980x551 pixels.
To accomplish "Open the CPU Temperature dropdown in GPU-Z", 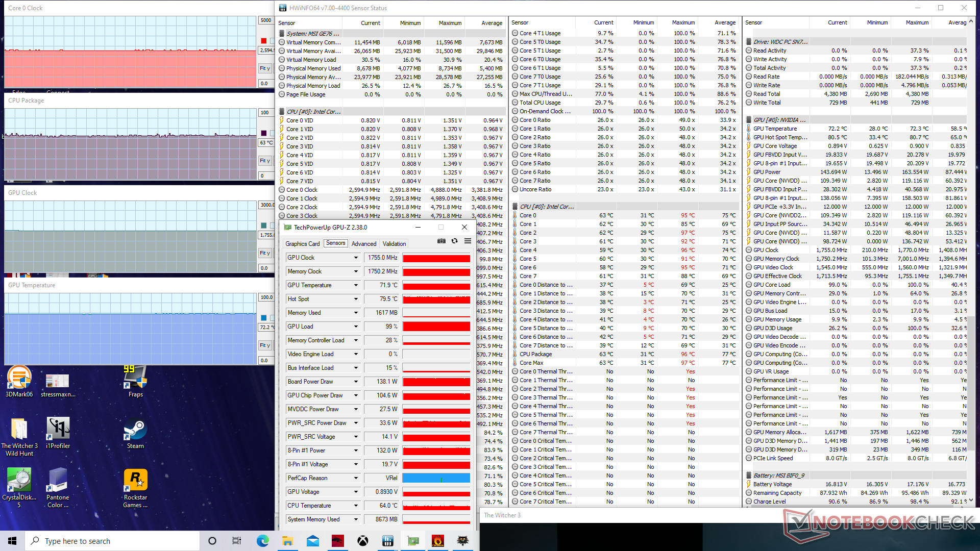I will (356, 506).
